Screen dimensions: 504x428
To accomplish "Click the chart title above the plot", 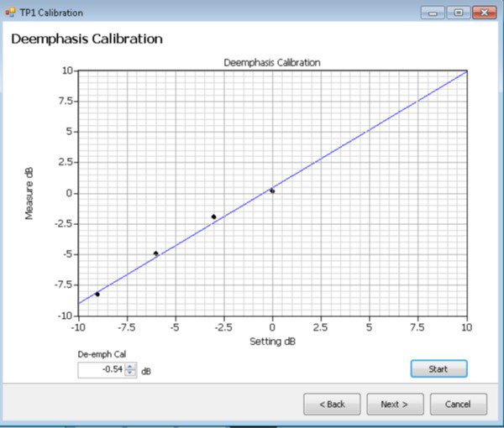I will [x=271, y=63].
